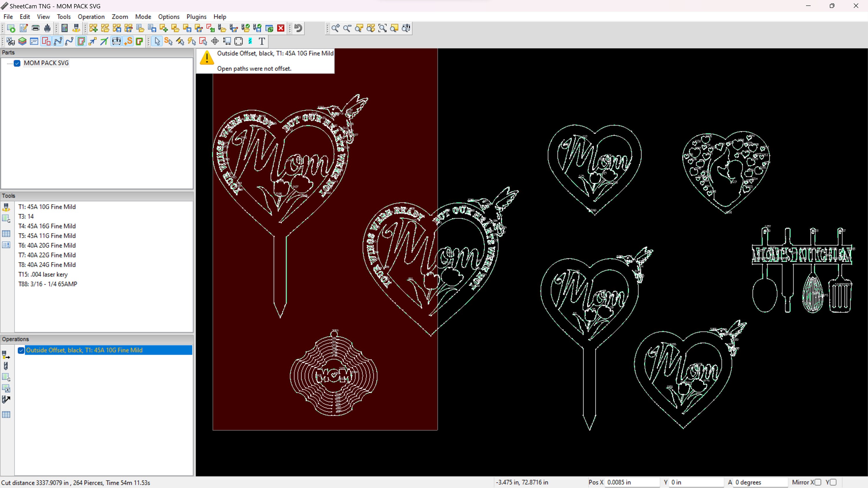Open the Plugins menu

(x=196, y=16)
